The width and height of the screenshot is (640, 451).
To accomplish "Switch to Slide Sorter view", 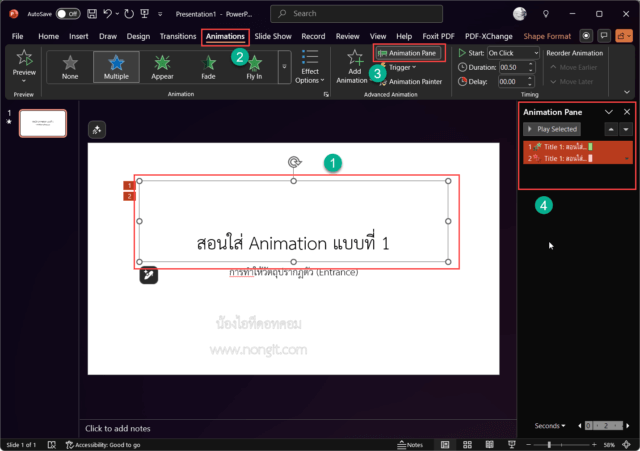I will 467,444.
